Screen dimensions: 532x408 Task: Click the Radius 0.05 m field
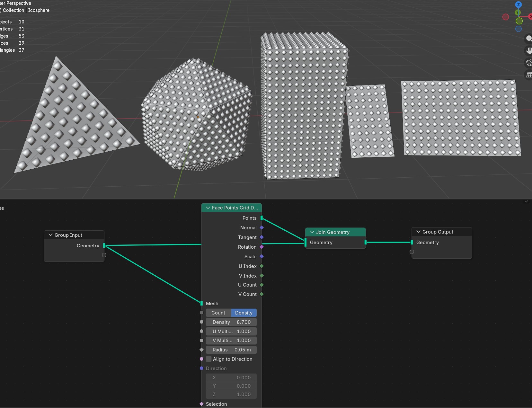pyautogui.click(x=231, y=350)
